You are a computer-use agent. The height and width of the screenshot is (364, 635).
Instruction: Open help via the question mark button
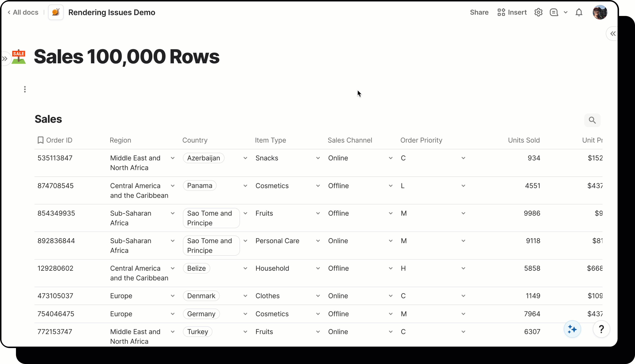point(601,329)
